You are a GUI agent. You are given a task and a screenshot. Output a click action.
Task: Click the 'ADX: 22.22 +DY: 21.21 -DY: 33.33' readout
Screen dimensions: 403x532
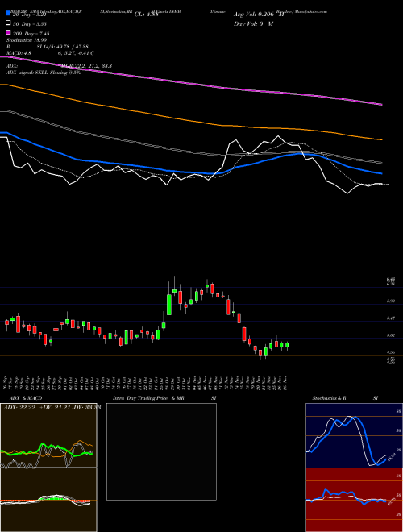(x=52, y=407)
